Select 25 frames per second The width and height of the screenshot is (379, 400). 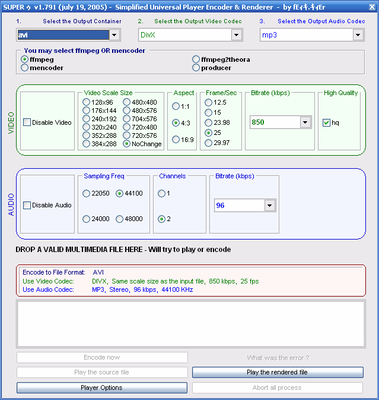(209, 133)
